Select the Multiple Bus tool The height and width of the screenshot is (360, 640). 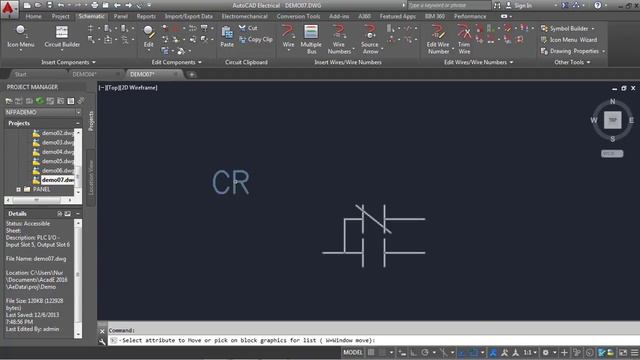tap(311, 39)
